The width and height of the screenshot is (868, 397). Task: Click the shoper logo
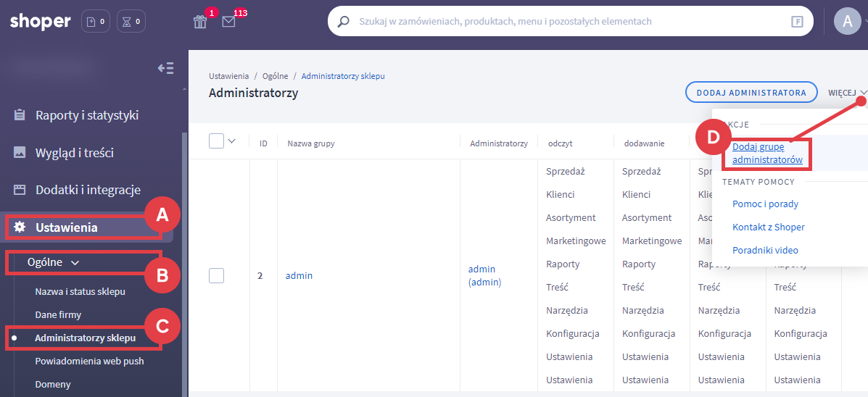(41, 22)
